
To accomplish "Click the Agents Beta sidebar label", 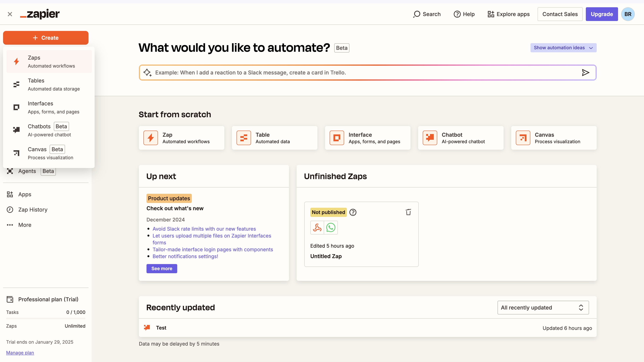I will point(37,171).
